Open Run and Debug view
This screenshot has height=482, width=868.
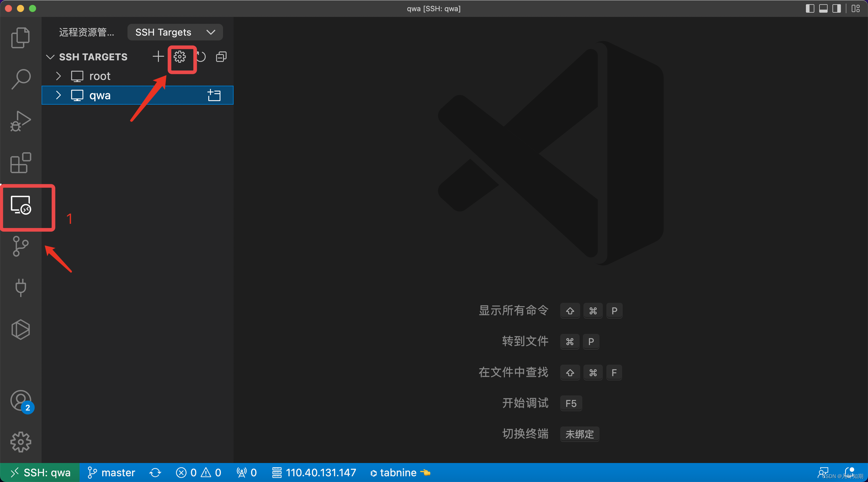[x=20, y=121]
